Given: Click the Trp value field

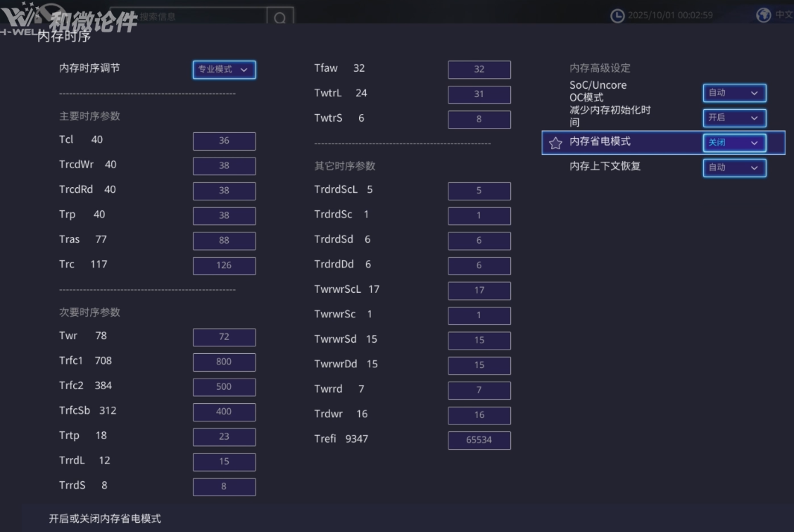Looking at the screenshot, I should 225,215.
